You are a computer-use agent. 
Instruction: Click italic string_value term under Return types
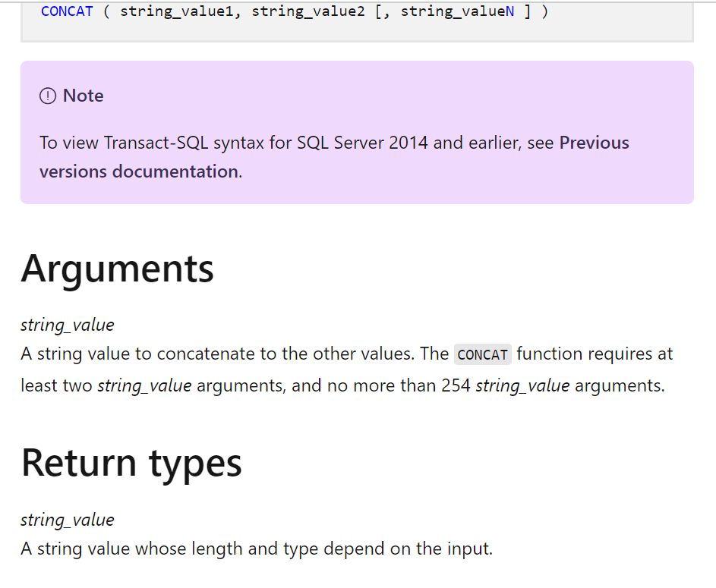[67, 520]
